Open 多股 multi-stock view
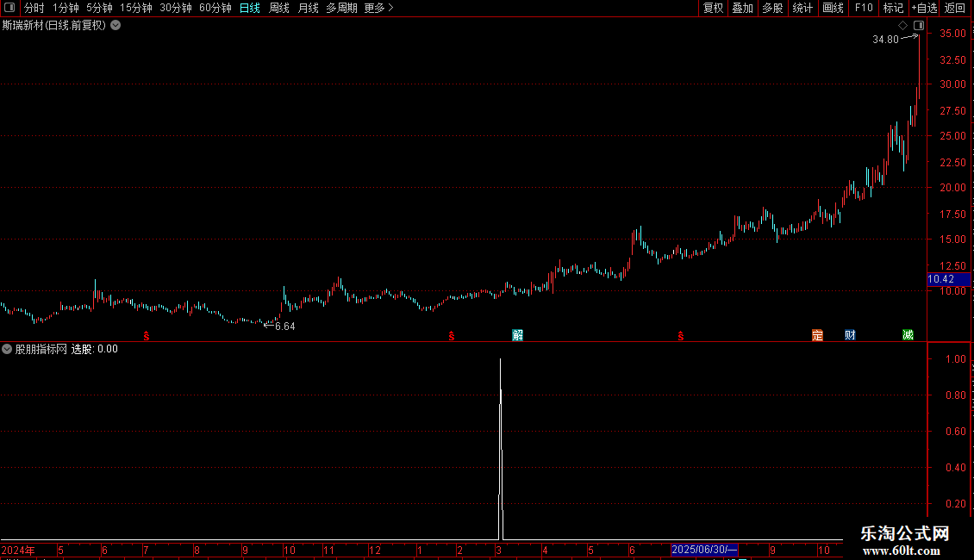Viewport: 974px width, 560px height. click(x=772, y=8)
